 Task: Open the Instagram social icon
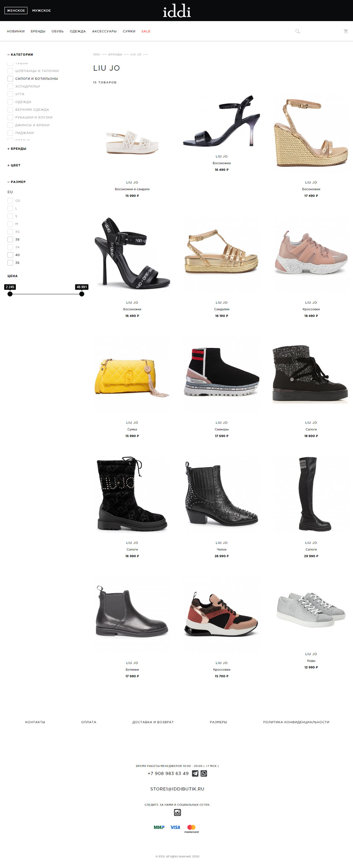click(x=178, y=812)
